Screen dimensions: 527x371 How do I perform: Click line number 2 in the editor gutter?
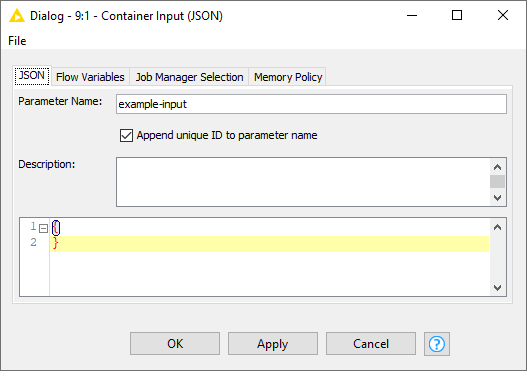pyautogui.click(x=33, y=242)
